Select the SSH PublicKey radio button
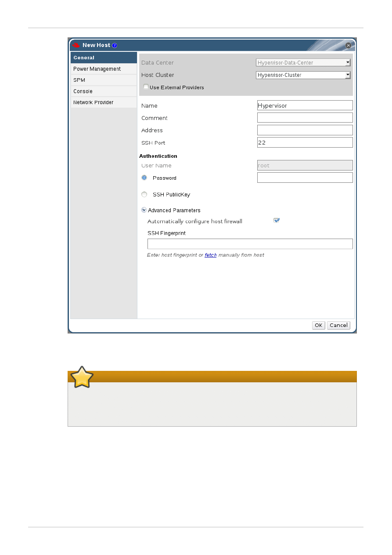This screenshot has width=392, height=555. [x=144, y=195]
